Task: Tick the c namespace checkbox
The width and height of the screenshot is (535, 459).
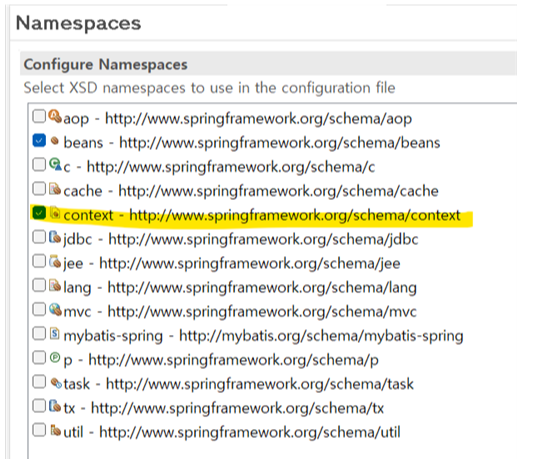Action: (x=39, y=164)
